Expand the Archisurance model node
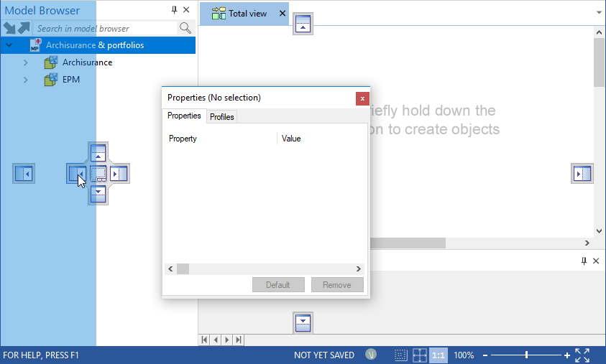This screenshot has width=606, height=364. pyautogui.click(x=26, y=62)
